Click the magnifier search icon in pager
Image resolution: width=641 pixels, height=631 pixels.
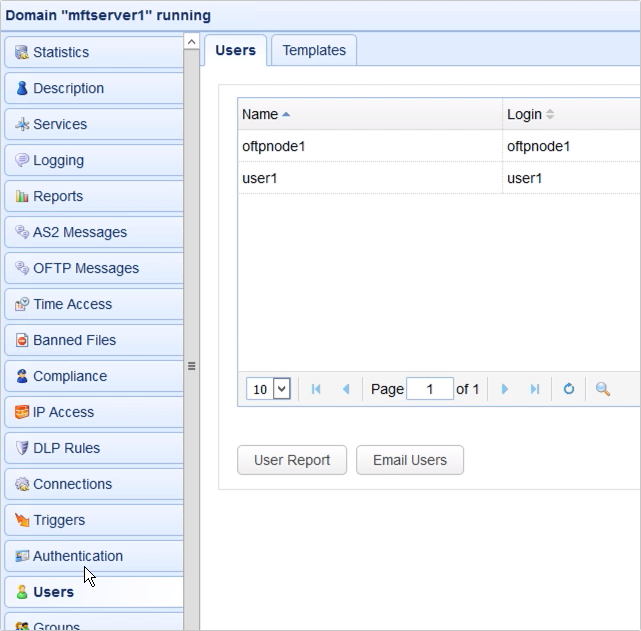click(x=603, y=389)
